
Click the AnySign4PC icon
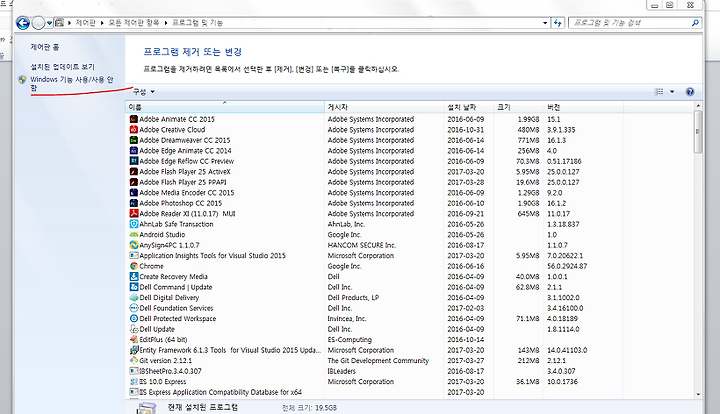click(x=134, y=245)
